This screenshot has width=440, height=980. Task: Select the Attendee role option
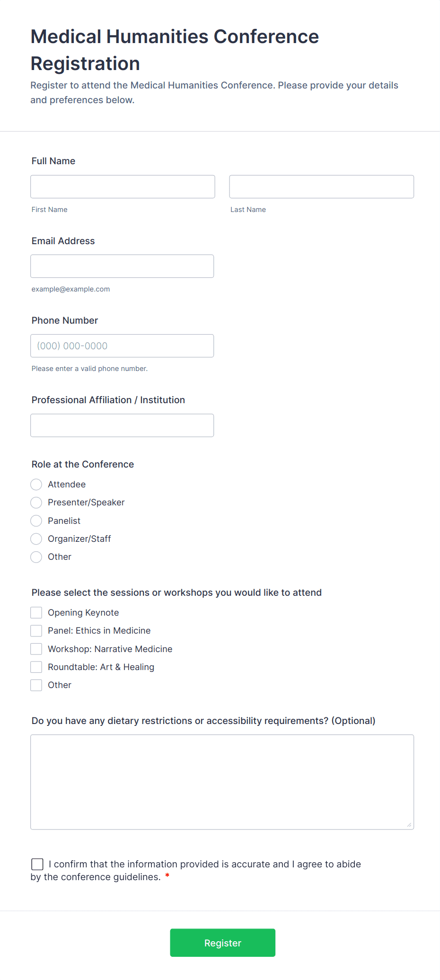(36, 484)
